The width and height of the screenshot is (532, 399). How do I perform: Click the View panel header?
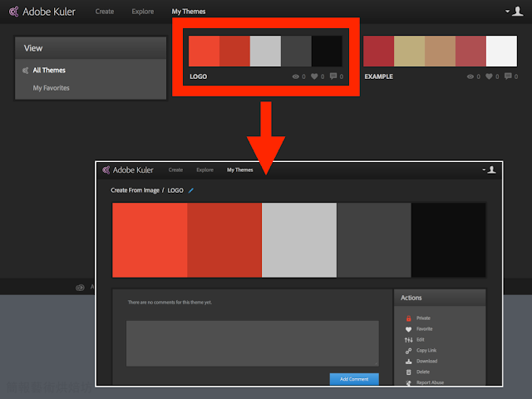pos(91,48)
